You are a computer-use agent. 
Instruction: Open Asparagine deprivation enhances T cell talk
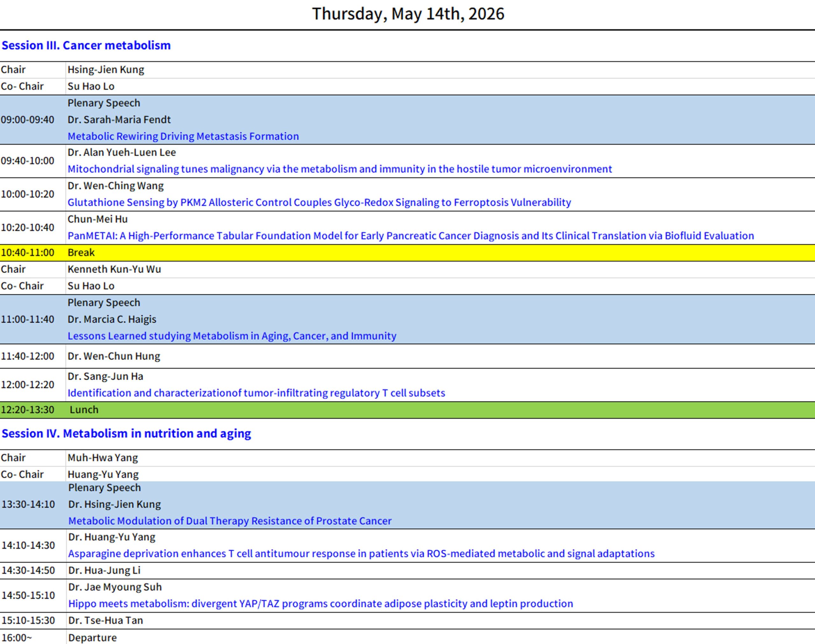361,554
